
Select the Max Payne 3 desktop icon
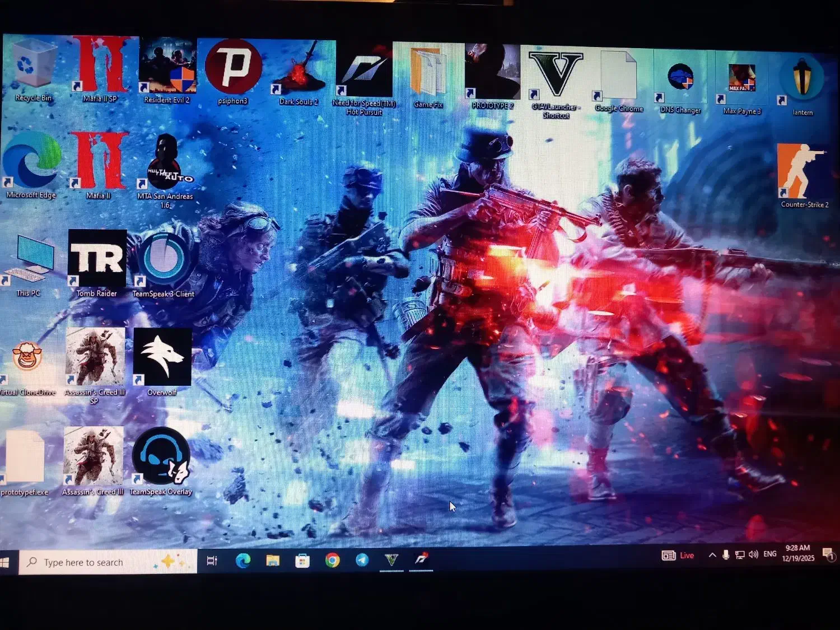(x=741, y=80)
